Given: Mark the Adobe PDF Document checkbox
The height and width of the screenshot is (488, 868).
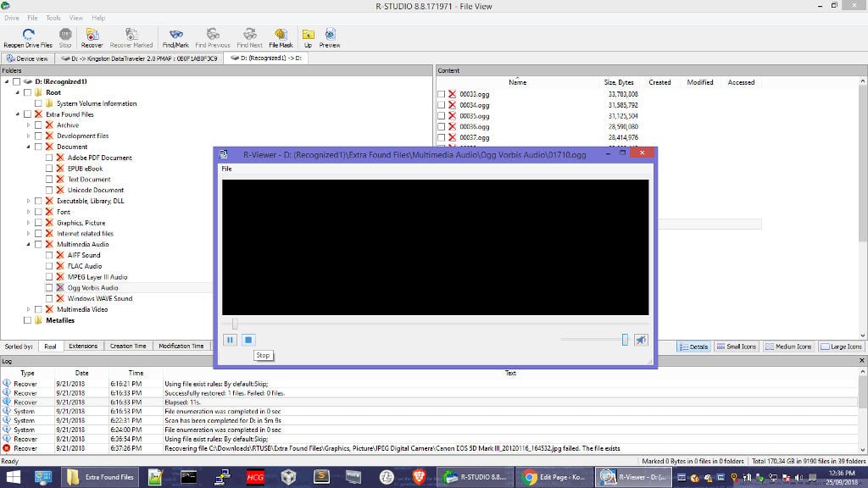Looking at the screenshot, I should coord(49,158).
